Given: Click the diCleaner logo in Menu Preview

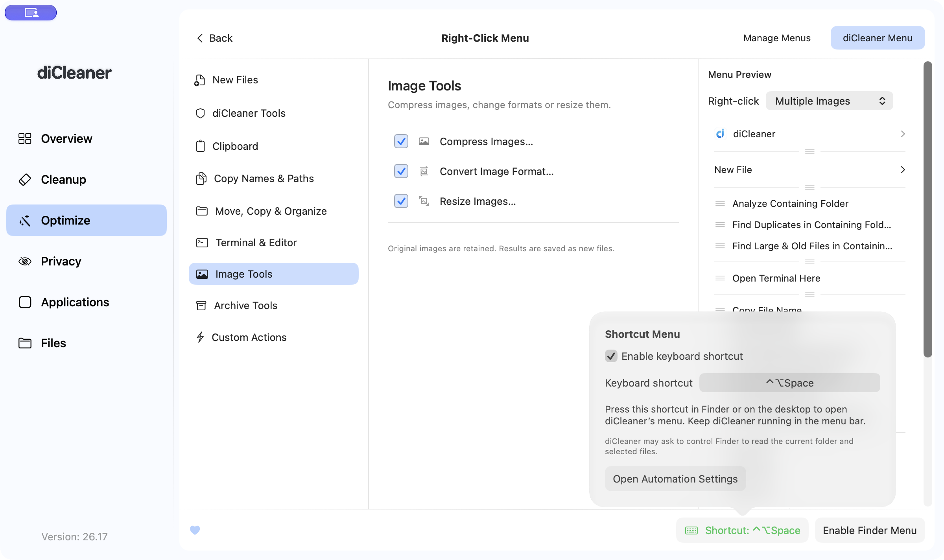Looking at the screenshot, I should (x=720, y=134).
